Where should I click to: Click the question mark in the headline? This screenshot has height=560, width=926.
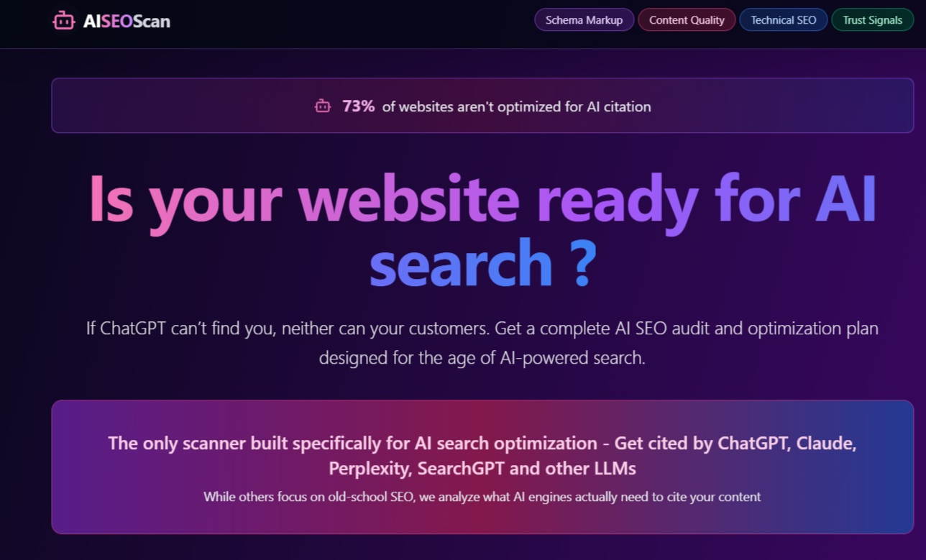tap(587, 262)
